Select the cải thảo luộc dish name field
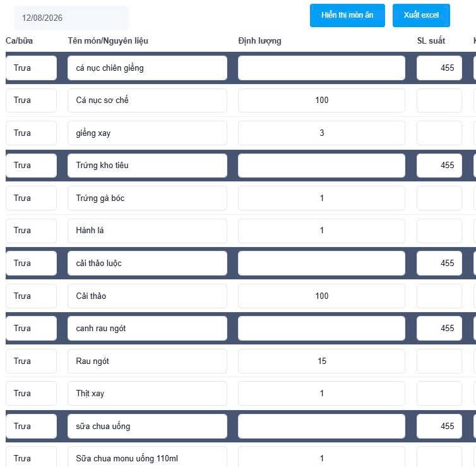 (x=147, y=263)
